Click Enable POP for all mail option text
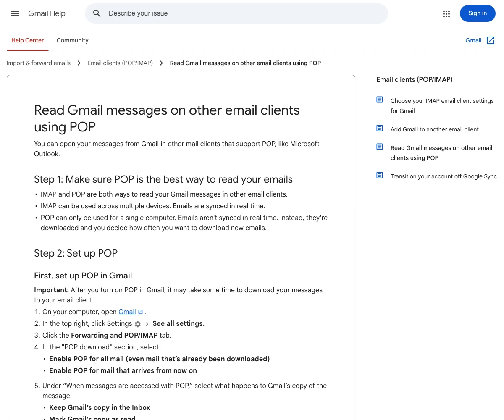 point(159,359)
